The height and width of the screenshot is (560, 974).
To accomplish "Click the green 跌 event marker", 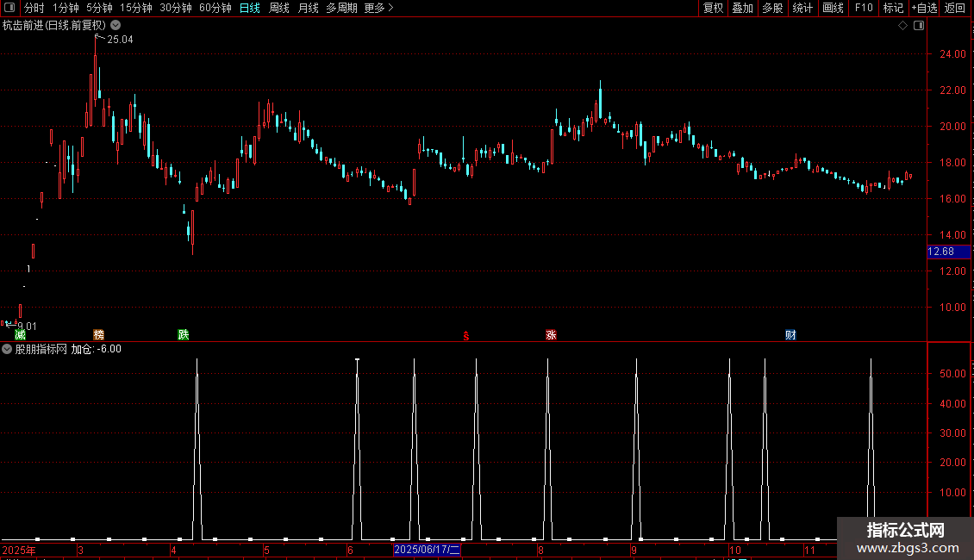I will (184, 334).
